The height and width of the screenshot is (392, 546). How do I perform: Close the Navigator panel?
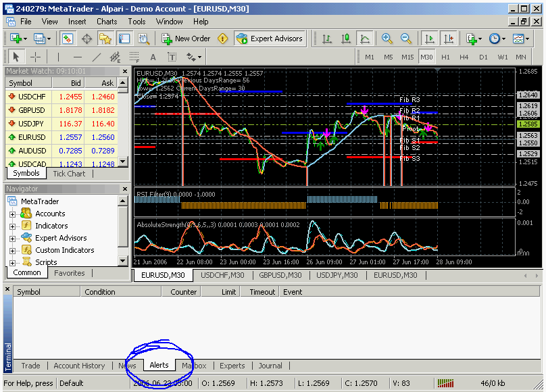point(125,189)
